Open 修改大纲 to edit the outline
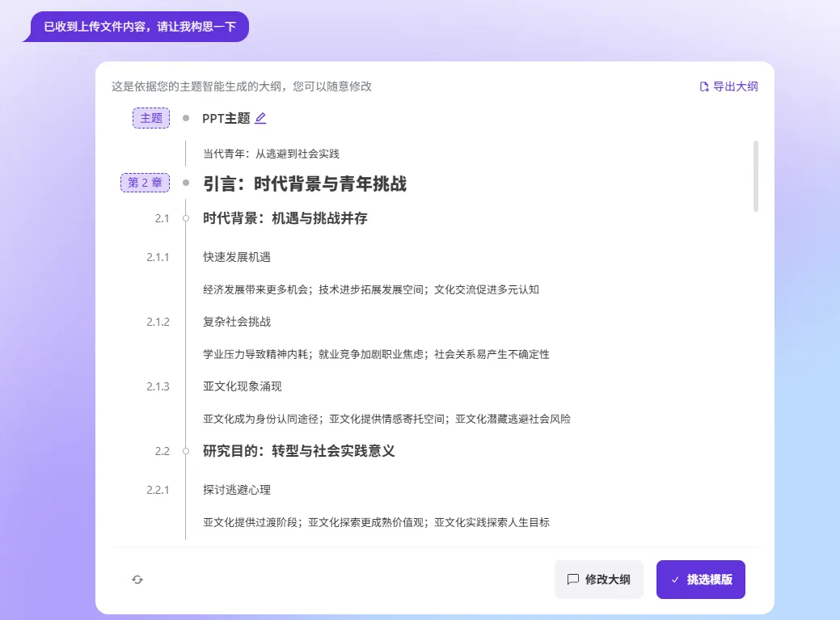 pos(599,580)
